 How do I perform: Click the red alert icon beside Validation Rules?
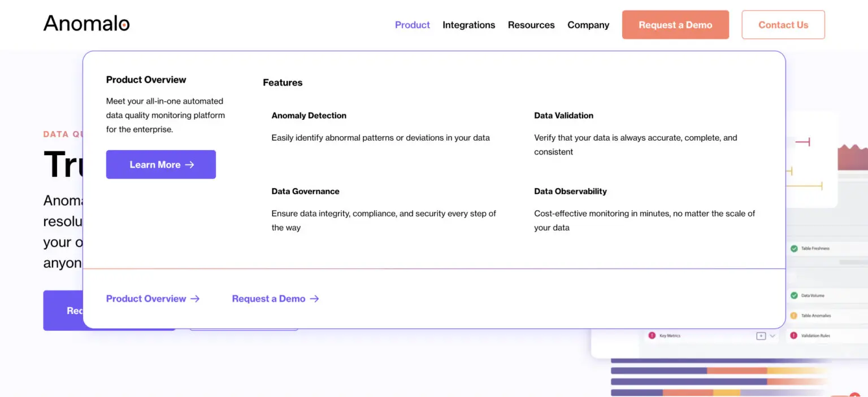(794, 335)
